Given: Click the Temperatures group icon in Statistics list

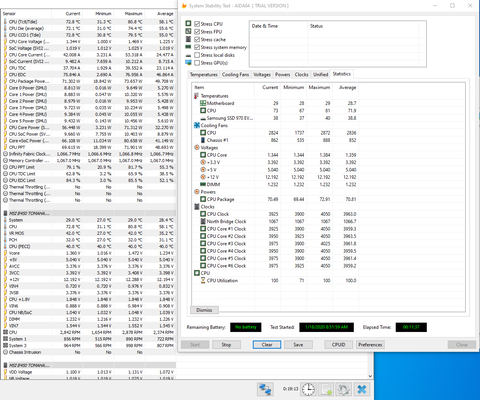Looking at the screenshot, I should pyautogui.click(x=197, y=96).
